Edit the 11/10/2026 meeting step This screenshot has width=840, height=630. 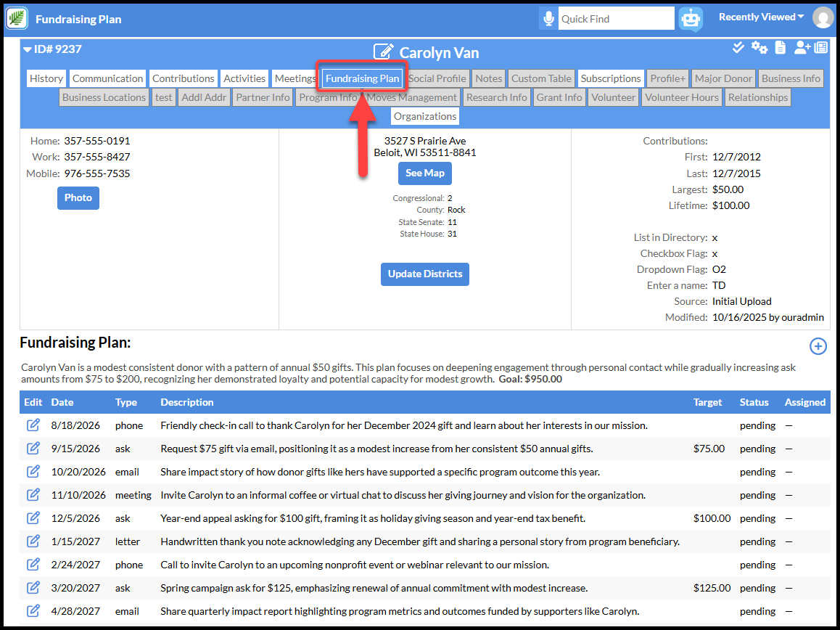[x=33, y=495]
